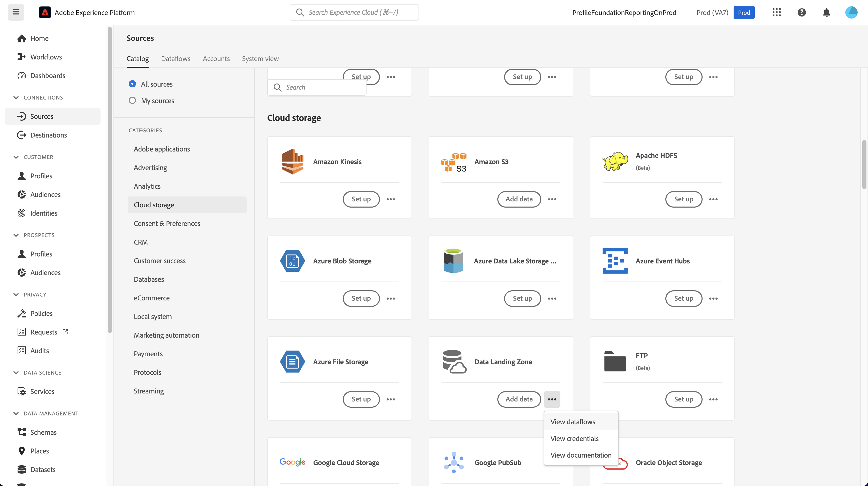Image resolution: width=868 pixels, height=486 pixels.
Task: Click Add data for Amazon S3
Action: [x=519, y=199]
